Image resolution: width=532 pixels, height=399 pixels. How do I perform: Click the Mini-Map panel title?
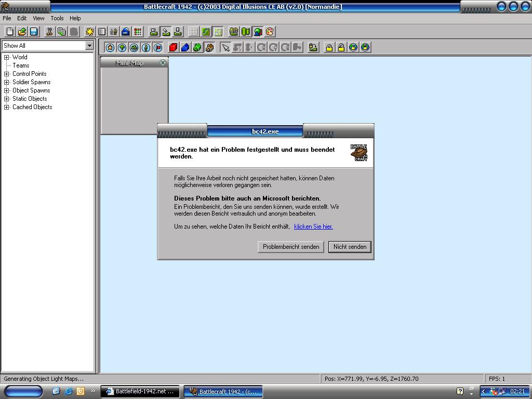point(129,63)
